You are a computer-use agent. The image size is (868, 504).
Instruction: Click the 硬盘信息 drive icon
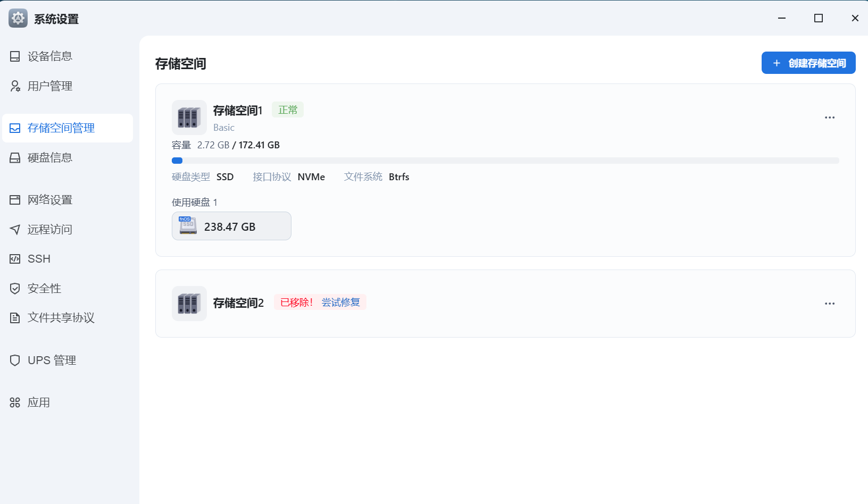tap(15, 158)
